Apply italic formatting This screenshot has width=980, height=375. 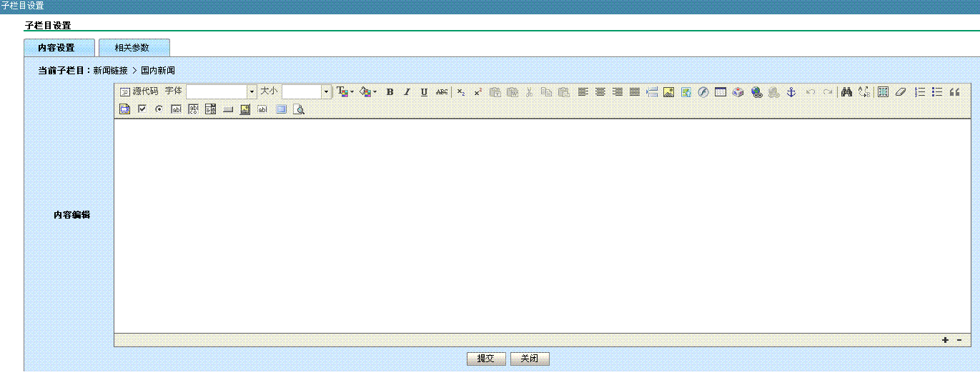pyautogui.click(x=407, y=92)
